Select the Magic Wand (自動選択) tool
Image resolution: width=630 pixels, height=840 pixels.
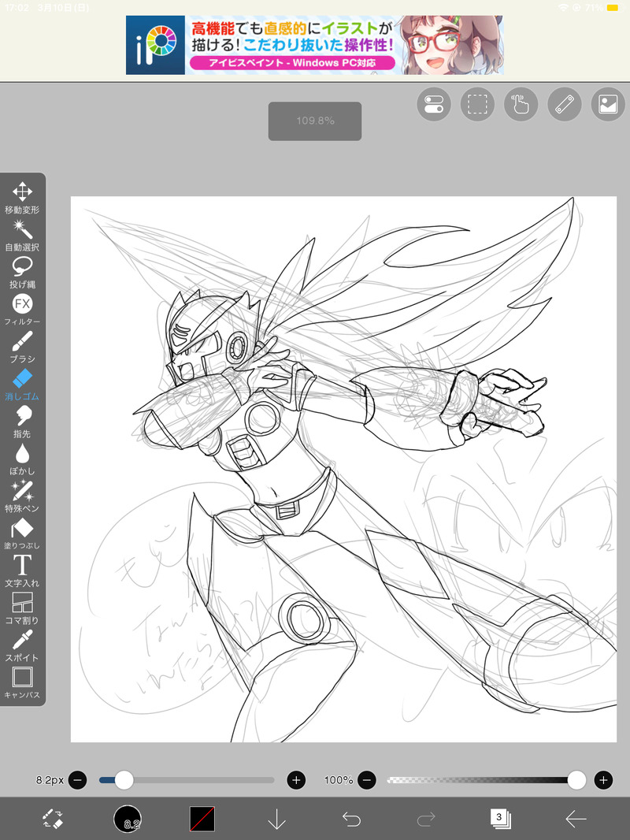click(22, 235)
